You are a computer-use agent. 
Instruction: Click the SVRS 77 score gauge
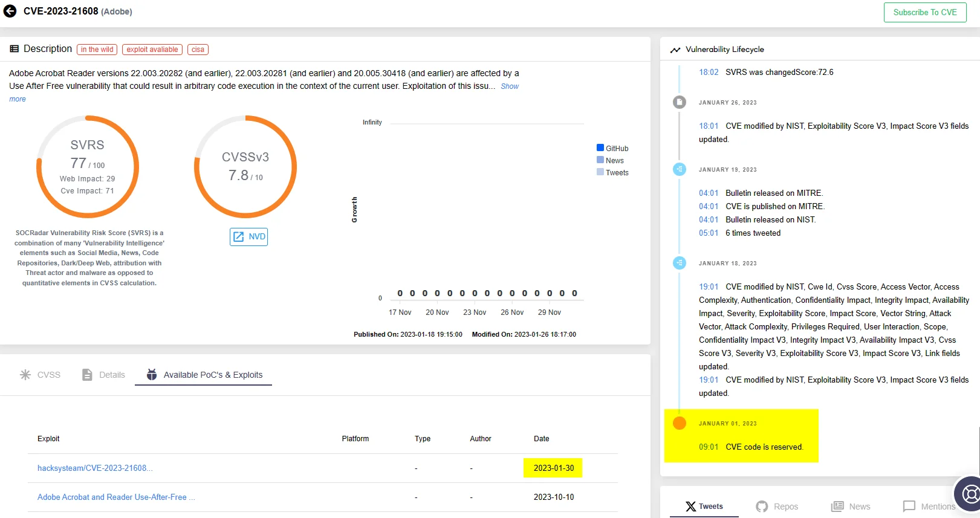click(88, 167)
